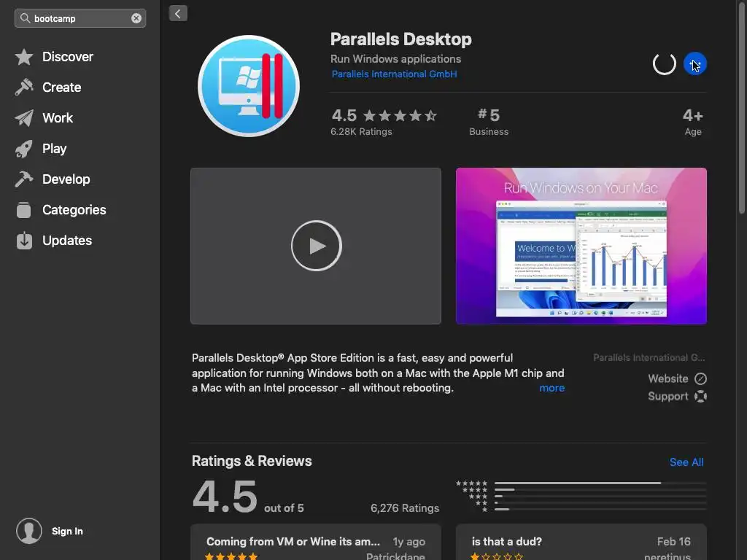Click the blue share button

pos(695,64)
